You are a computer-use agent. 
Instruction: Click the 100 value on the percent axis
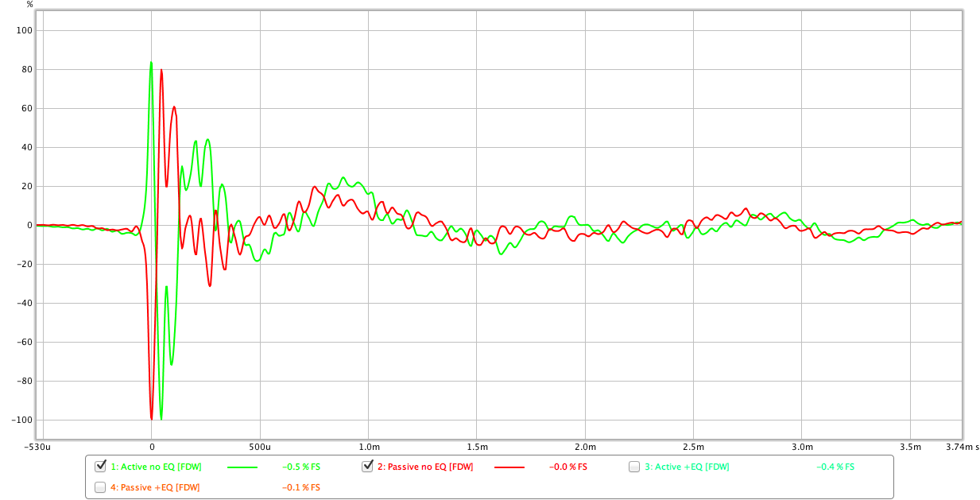pos(23,30)
